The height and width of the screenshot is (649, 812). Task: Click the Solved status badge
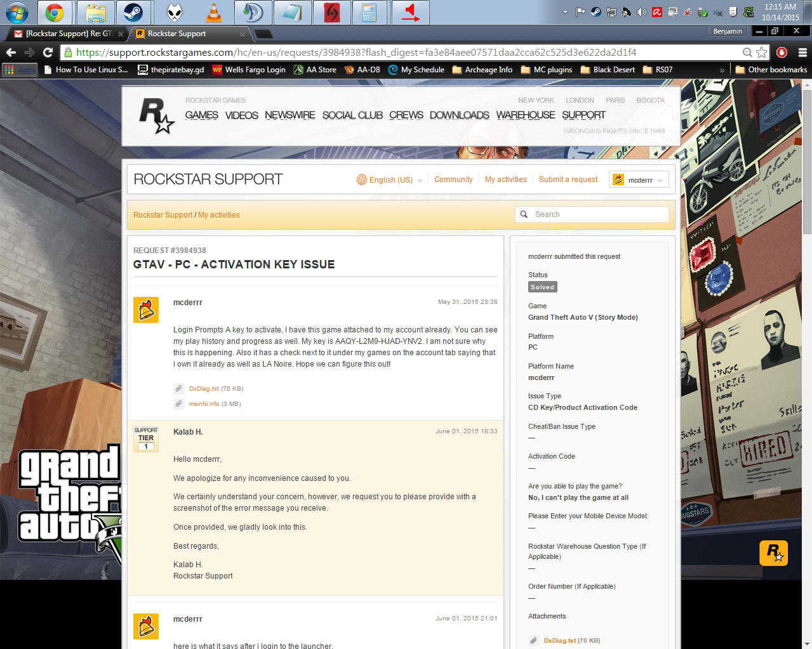pyautogui.click(x=542, y=287)
